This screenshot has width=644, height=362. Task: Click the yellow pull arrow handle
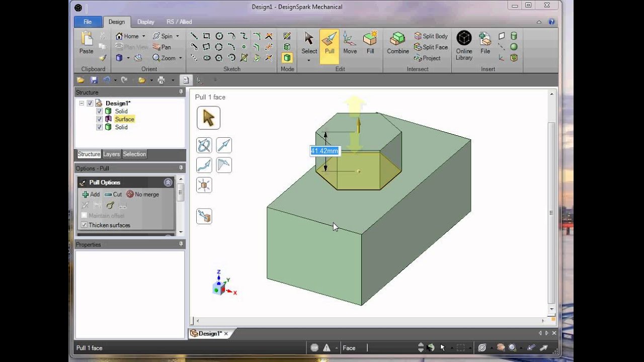[358, 124]
